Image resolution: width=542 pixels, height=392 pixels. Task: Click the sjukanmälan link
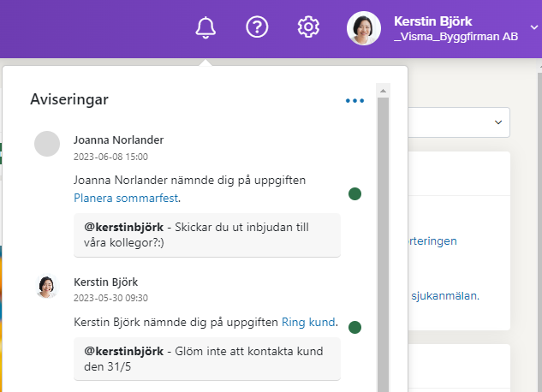point(445,296)
